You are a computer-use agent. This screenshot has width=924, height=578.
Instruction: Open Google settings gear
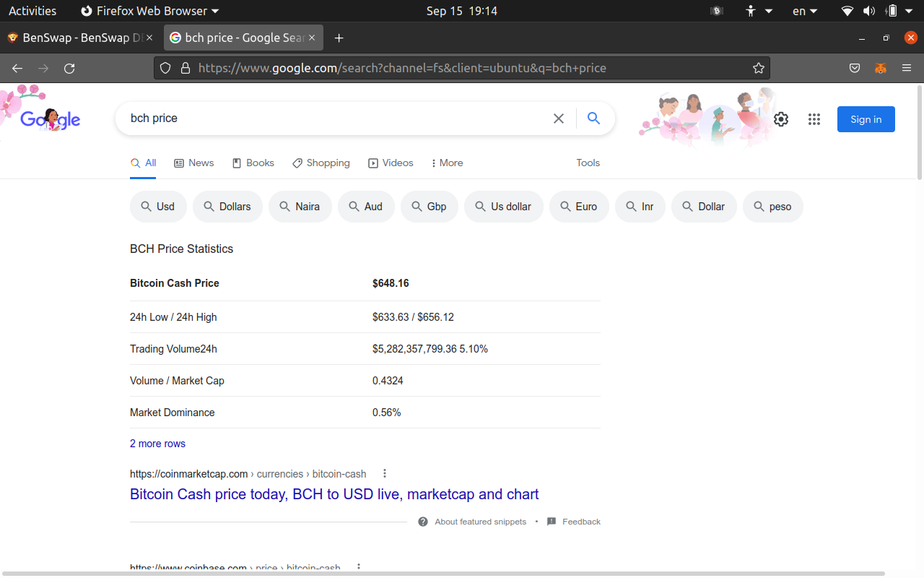[x=781, y=119]
